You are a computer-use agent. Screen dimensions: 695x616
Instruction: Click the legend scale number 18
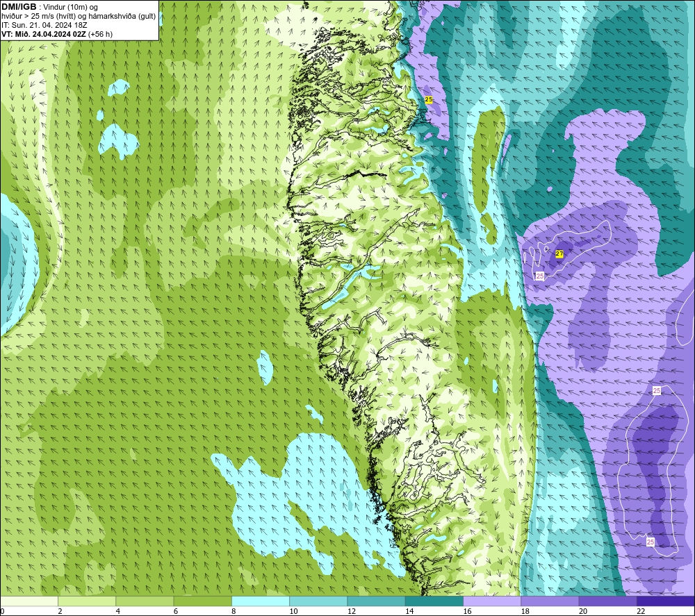coord(525,611)
